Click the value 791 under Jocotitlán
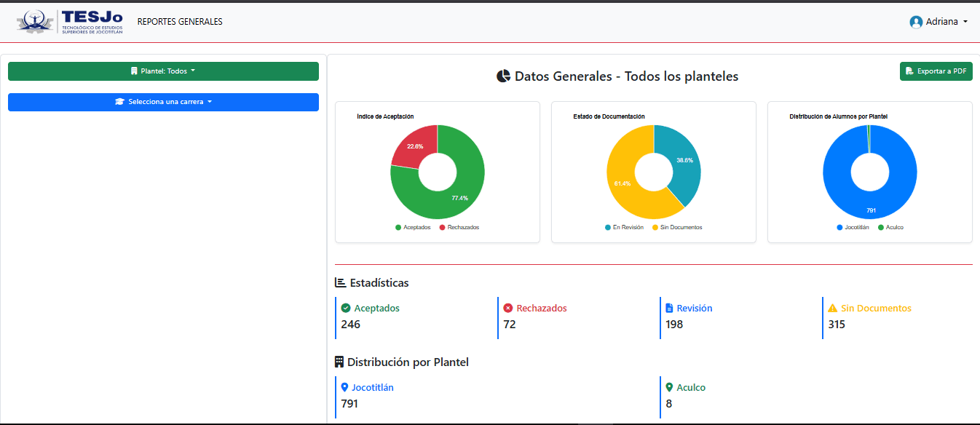Screen dimensions: 980x425 pyautogui.click(x=349, y=404)
